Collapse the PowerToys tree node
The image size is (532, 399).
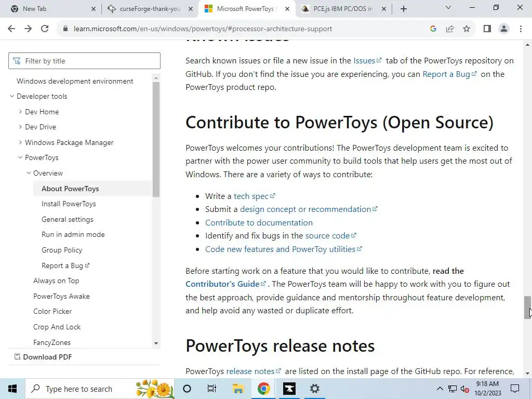pyautogui.click(x=20, y=157)
